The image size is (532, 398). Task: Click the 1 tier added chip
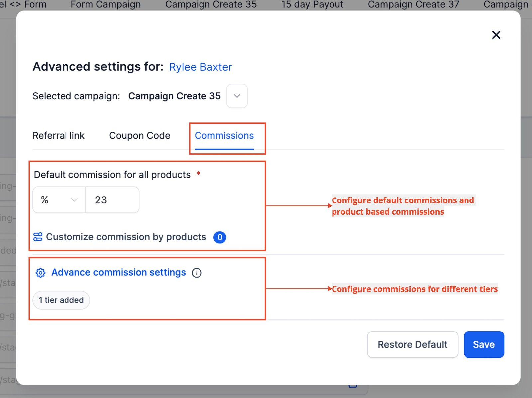tap(61, 300)
